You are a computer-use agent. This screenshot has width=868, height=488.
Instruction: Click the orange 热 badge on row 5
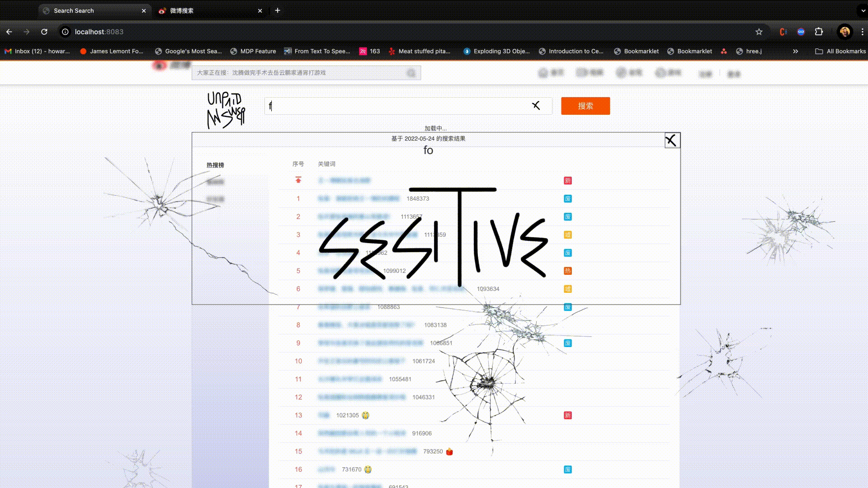point(568,271)
